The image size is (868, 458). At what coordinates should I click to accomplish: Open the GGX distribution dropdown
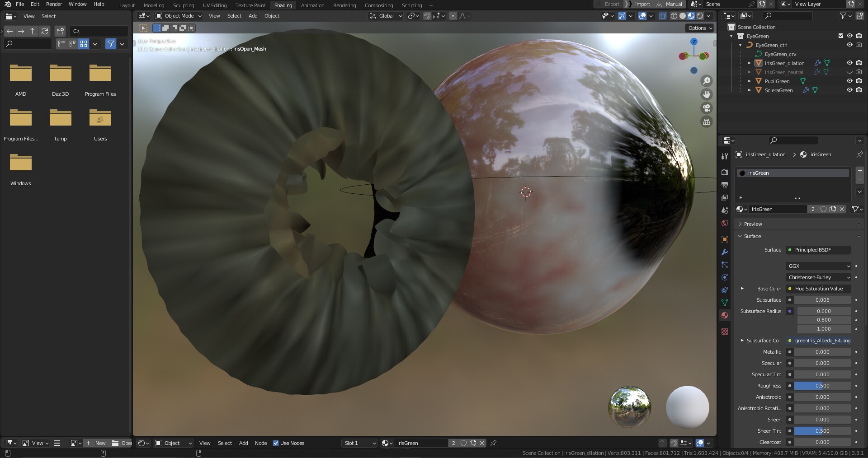coord(819,266)
